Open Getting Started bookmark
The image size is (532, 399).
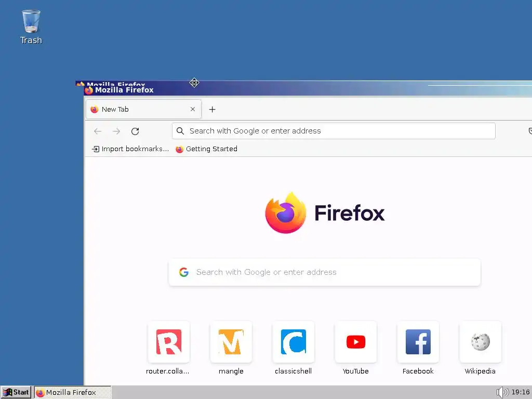tap(206, 149)
